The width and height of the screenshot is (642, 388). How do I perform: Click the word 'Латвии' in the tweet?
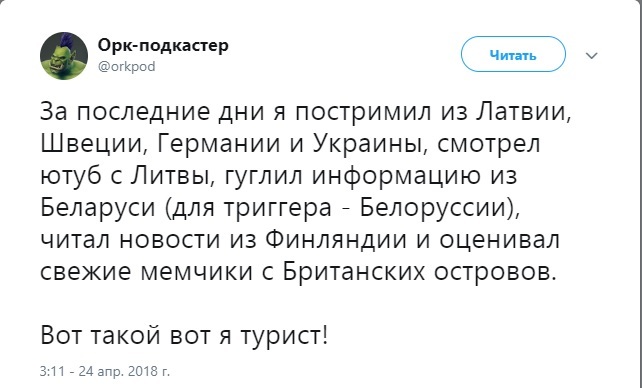[524, 112]
